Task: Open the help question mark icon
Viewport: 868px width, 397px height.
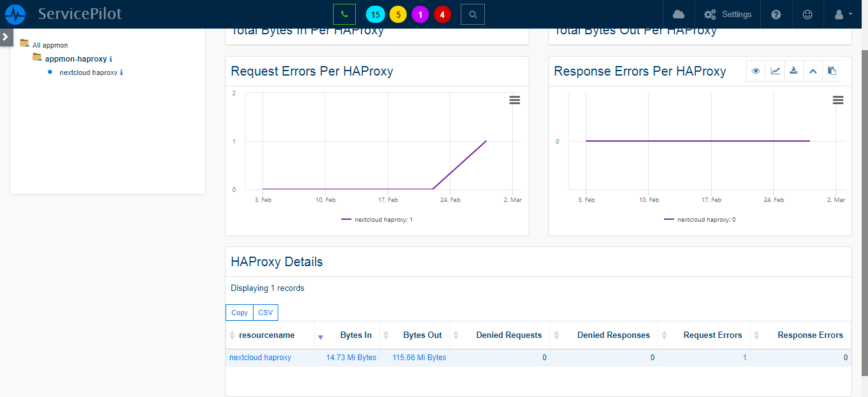Action: 776,14
